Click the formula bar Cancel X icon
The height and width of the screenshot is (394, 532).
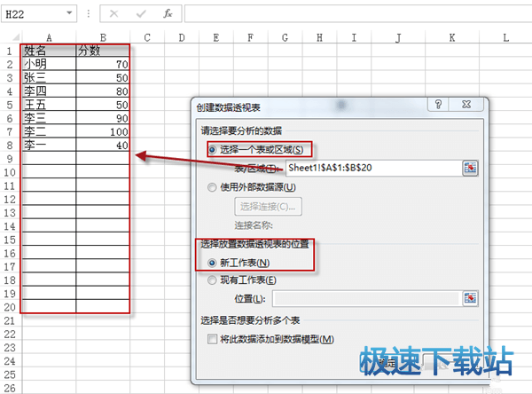114,13
